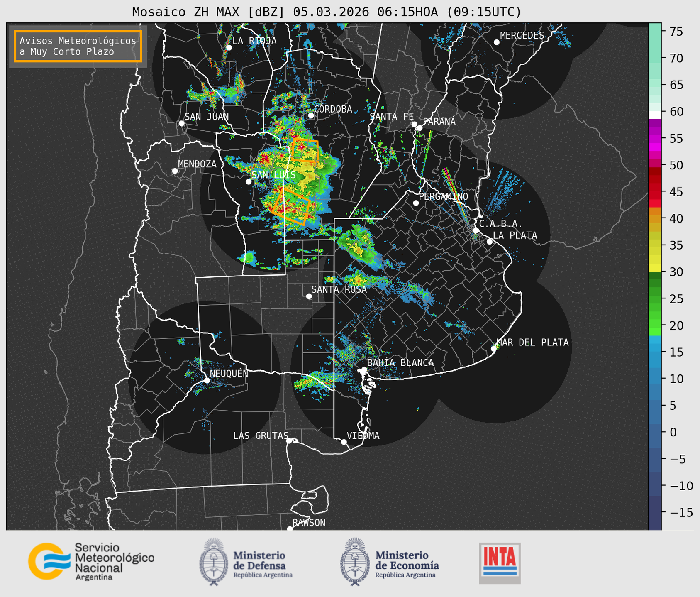Click the white 60 dBZ band on colorbar

tap(654, 115)
